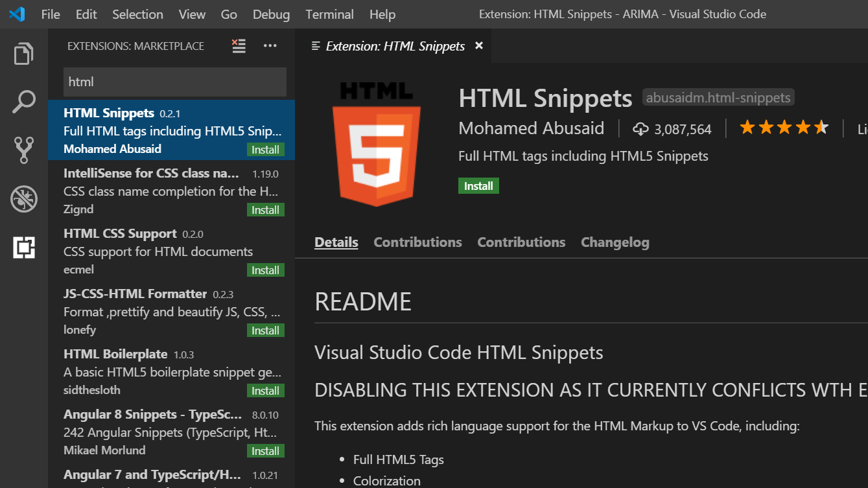The width and height of the screenshot is (868, 488).
Task: Click the Visual Studio Code HTML Snippets heading
Action: coord(459,353)
